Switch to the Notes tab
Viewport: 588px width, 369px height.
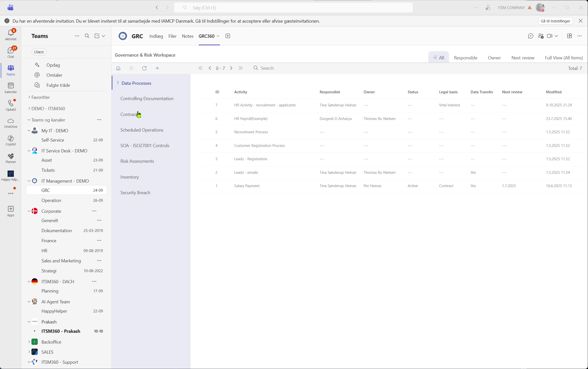(187, 36)
